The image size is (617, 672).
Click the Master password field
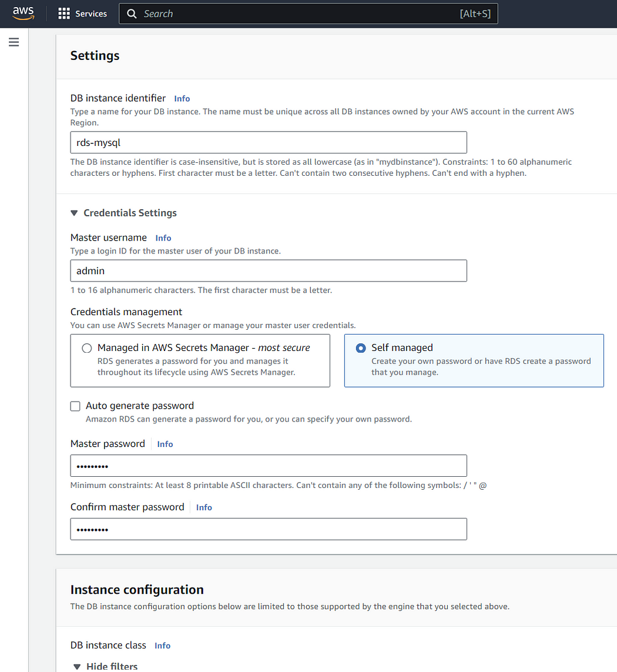pos(269,466)
